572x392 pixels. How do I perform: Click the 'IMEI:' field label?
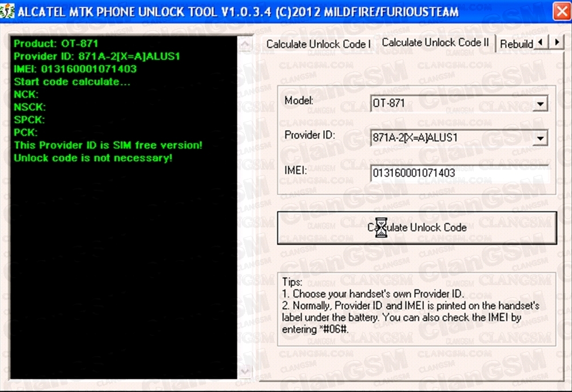[296, 170]
